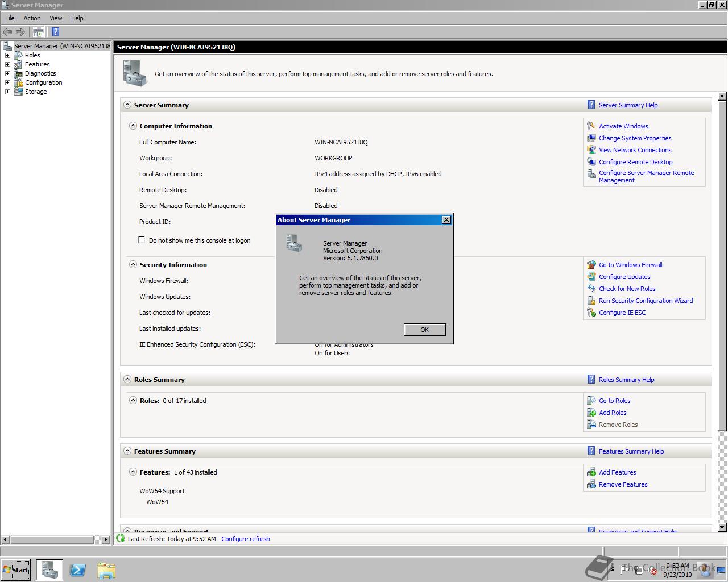Image resolution: width=728 pixels, height=582 pixels.
Task: Open Windows Explorer from the taskbar
Action: 106,570
